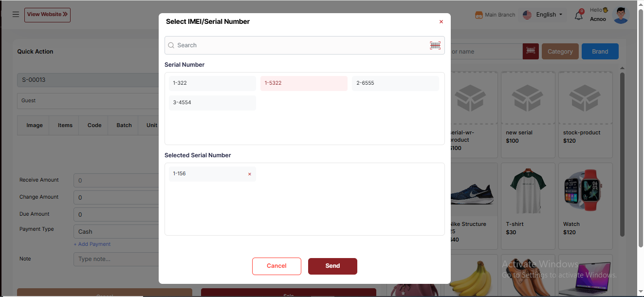The image size is (644, 297).
Task: Open the notifications bell
Action: tap(579, 15)
